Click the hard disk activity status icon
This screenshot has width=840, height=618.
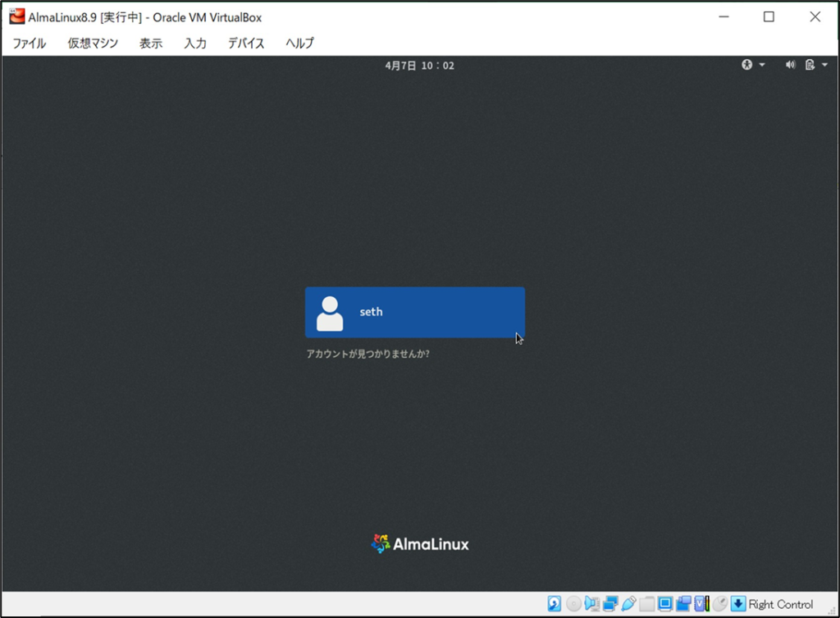[x=554, y=604]
